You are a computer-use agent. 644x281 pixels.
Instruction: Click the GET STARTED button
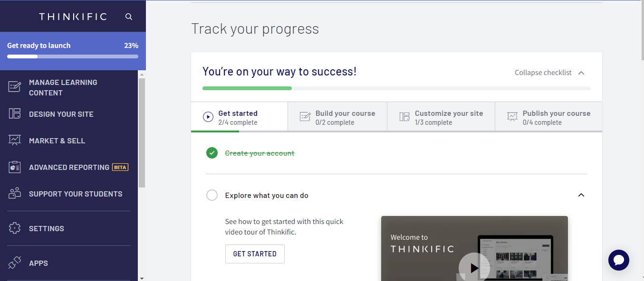[255, 254]
